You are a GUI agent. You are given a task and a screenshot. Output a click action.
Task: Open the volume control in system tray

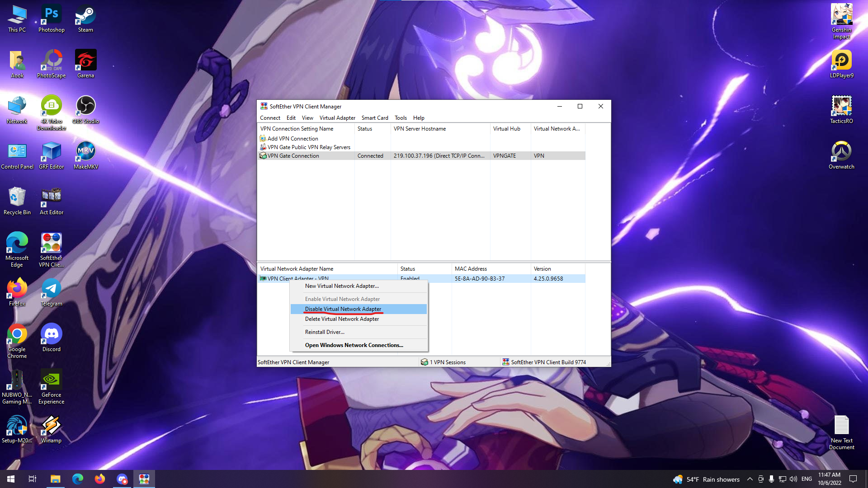pos(793,479)
